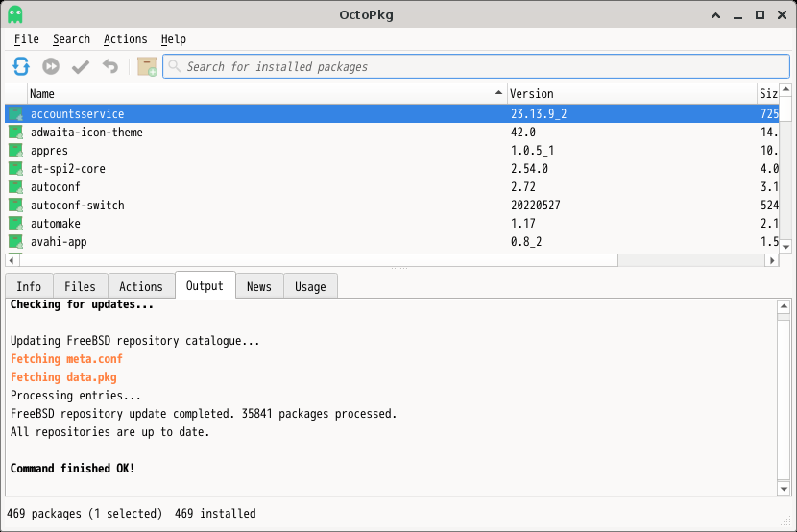Click the sync database refresh icon
Image resolution: width=797 pixels, height=532 pixels.
click(21, 66)
